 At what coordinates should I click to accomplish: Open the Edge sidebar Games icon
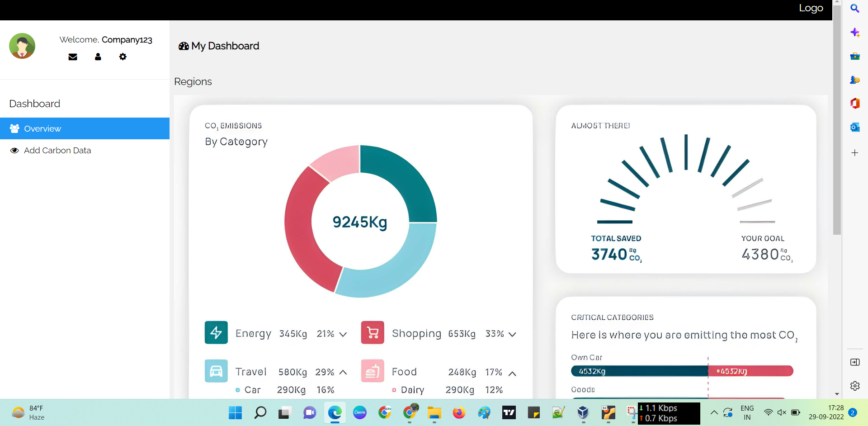855,80
